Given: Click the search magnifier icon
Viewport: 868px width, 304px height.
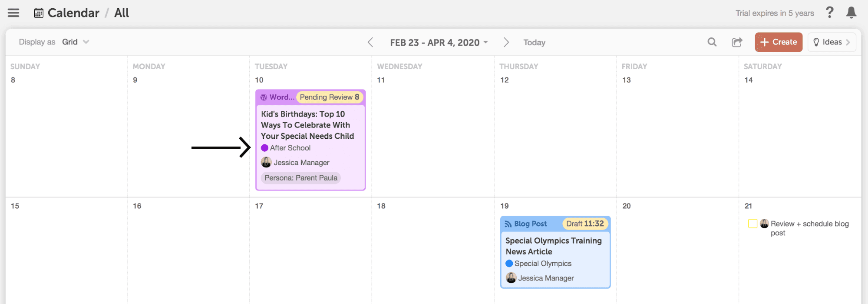Looking at the screenshot, I should click(712, 42).
